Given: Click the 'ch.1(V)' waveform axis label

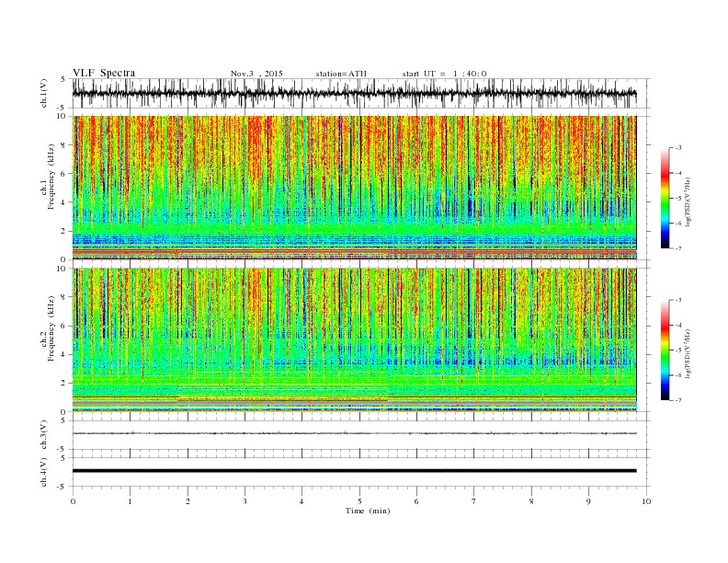Looking at the screenshot, I should 44,93.
